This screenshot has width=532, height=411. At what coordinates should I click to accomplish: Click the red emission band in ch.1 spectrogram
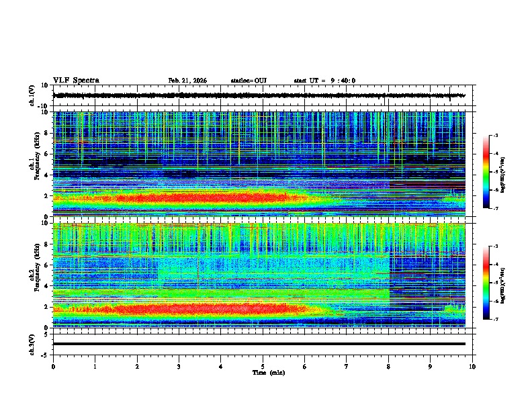[x=204, y=197]
